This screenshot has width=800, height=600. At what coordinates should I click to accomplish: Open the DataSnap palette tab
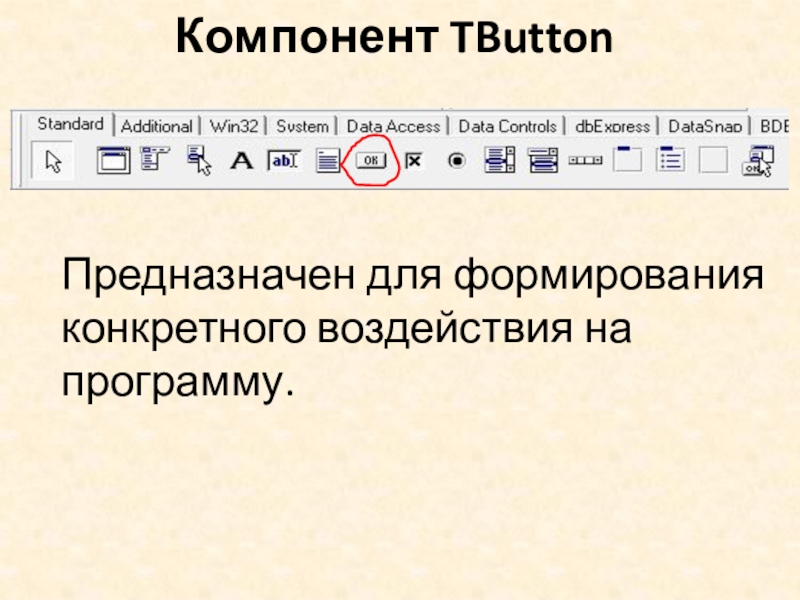(705, 127)
